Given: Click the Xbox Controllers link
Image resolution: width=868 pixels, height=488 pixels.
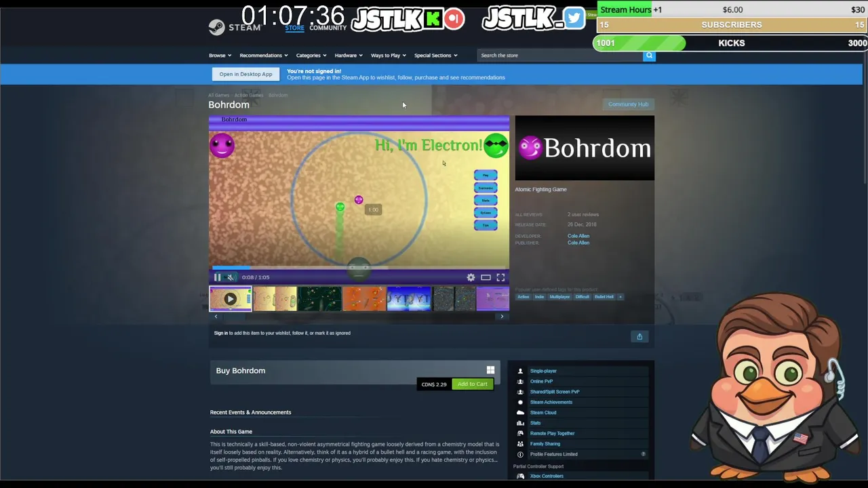Looking at the screenshot, I should (x=547, y=476).
